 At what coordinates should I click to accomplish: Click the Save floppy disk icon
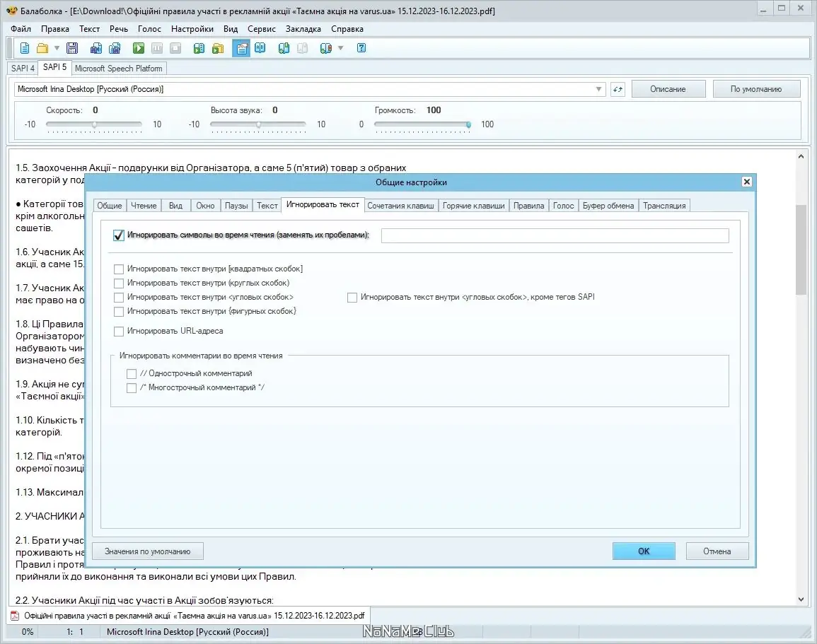tap(72, 48)
